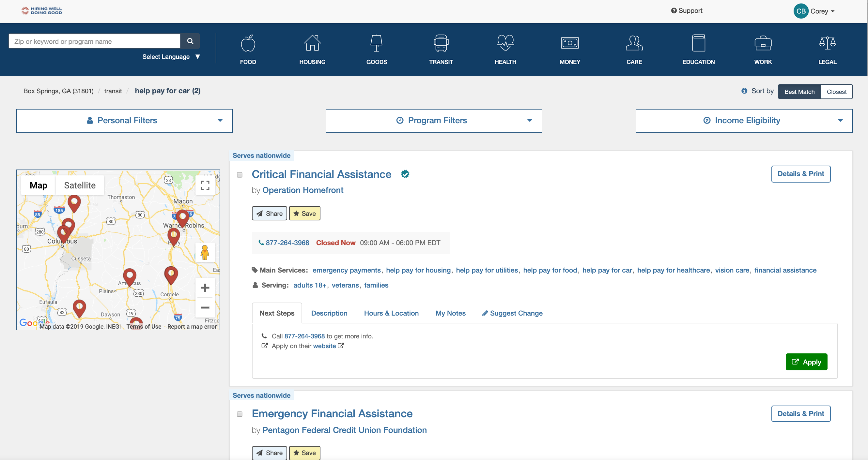Click the search magnifier button
The height and width of the screenshot is (460, 868).
tap(190, 41)
